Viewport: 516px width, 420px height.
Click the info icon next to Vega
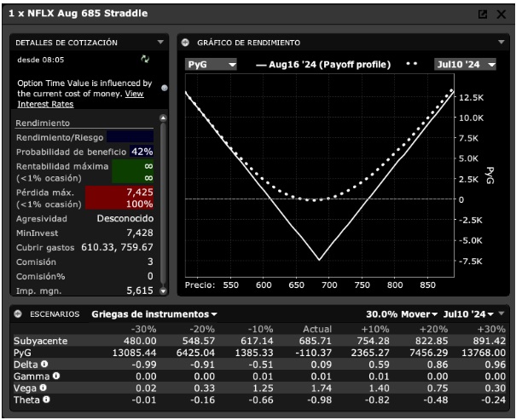(x=42, y=387)
